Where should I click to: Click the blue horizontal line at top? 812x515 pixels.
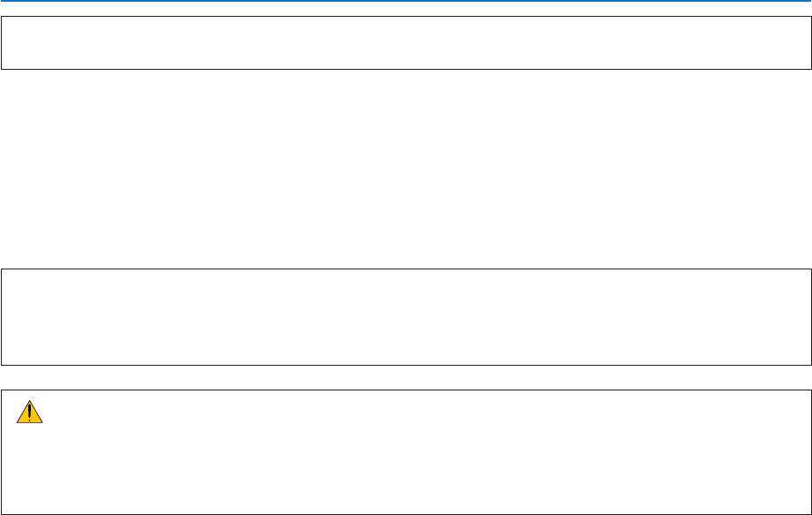pyautogui.click(x=406, y=2)
